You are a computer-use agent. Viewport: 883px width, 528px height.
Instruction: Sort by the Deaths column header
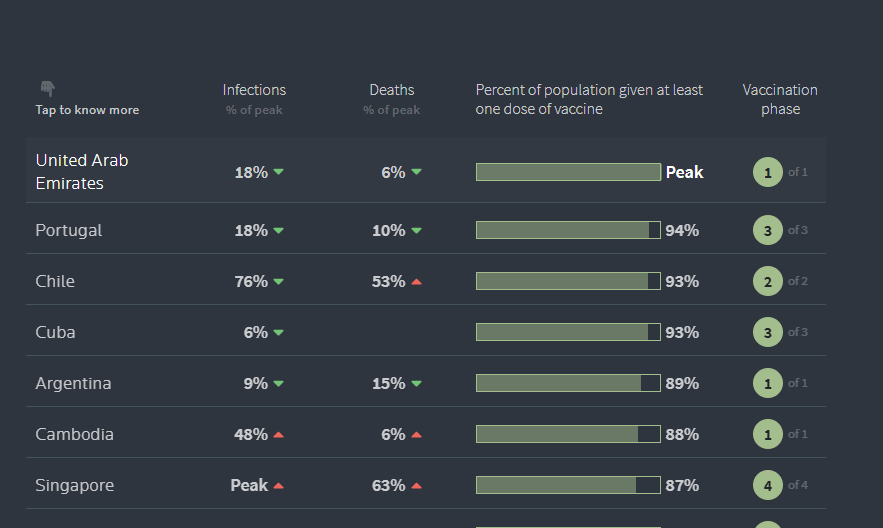click(x=391, y=90)
